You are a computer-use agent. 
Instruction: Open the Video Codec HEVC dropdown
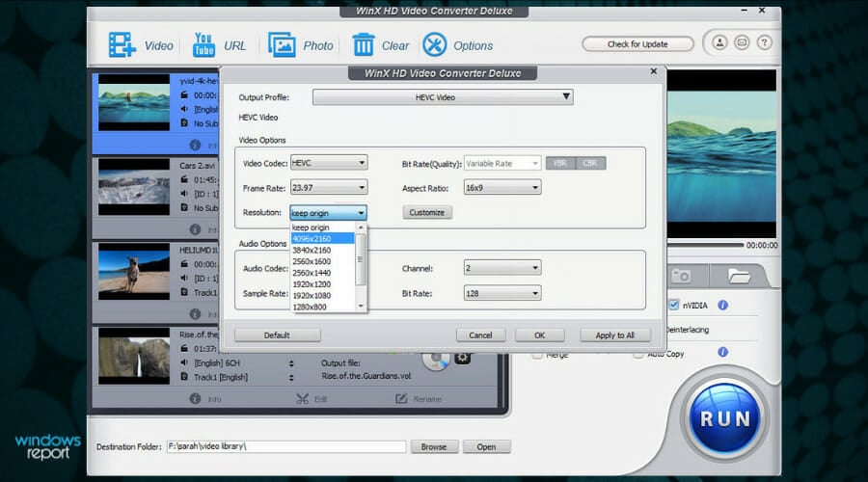[328, 163]
